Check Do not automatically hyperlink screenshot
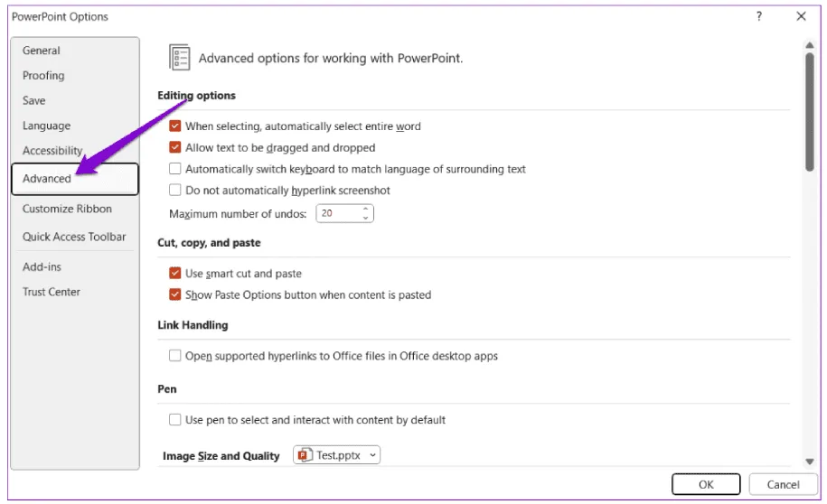This screenshot has width=827, height=504. 175,191
